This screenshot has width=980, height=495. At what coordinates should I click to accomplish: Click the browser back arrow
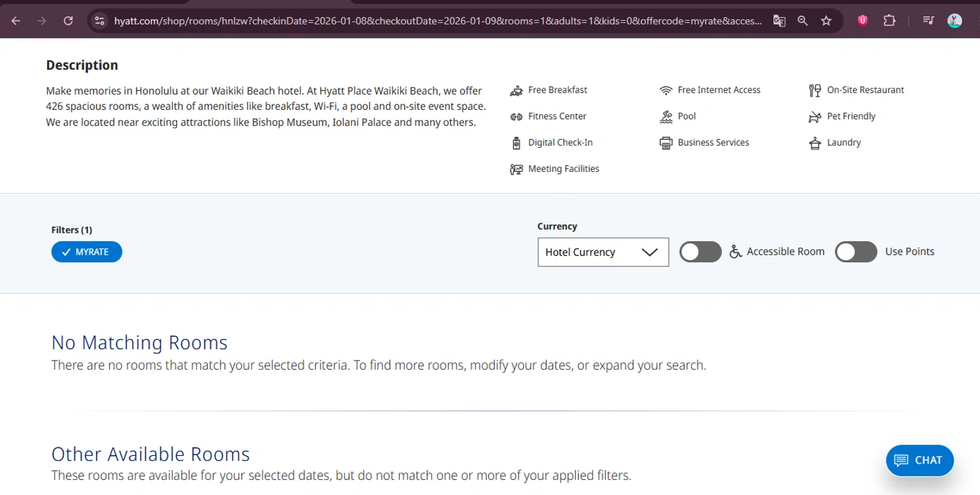click(16, 21)
